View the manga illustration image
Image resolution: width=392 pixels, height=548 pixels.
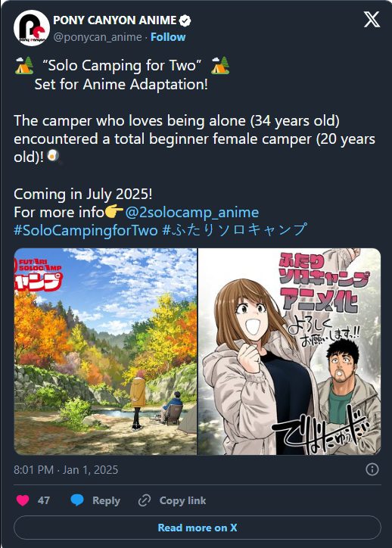[x=290, y=352]
